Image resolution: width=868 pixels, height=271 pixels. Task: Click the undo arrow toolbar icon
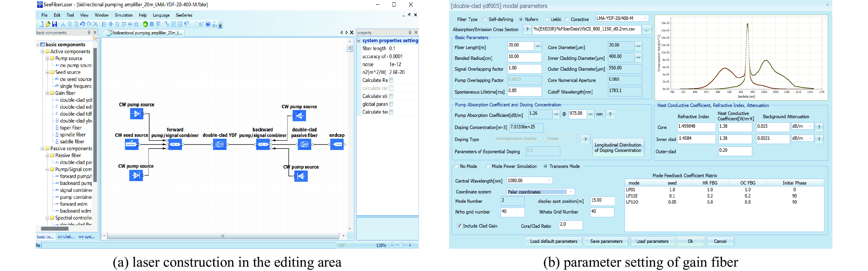(83, 24)
